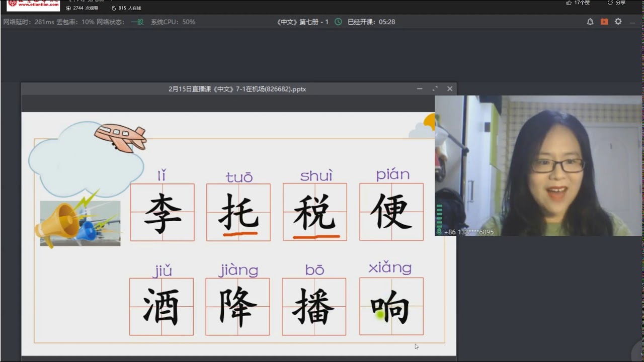Click the 分享 share label

[x=620, y=3]
